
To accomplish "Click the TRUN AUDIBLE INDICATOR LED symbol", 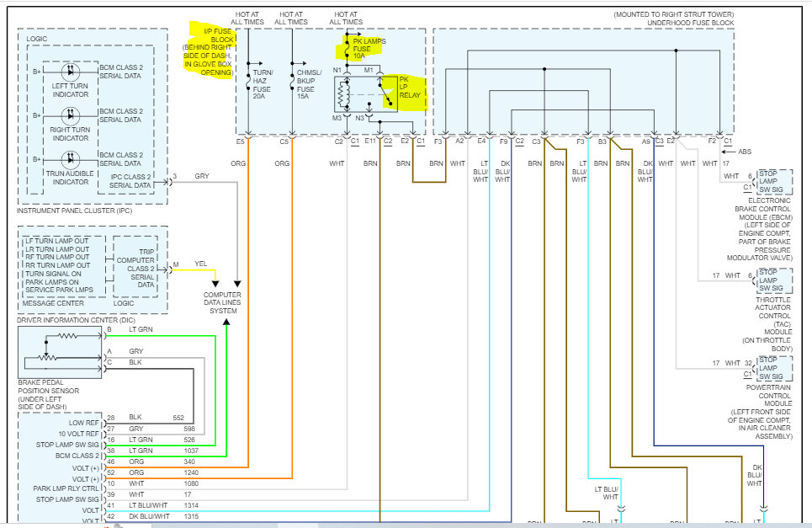I will point(71,159).
